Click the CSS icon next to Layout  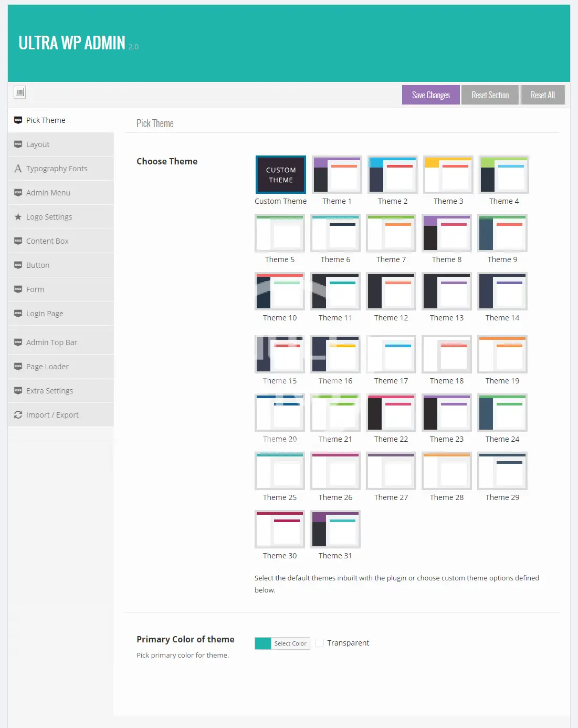coord(18,144)
